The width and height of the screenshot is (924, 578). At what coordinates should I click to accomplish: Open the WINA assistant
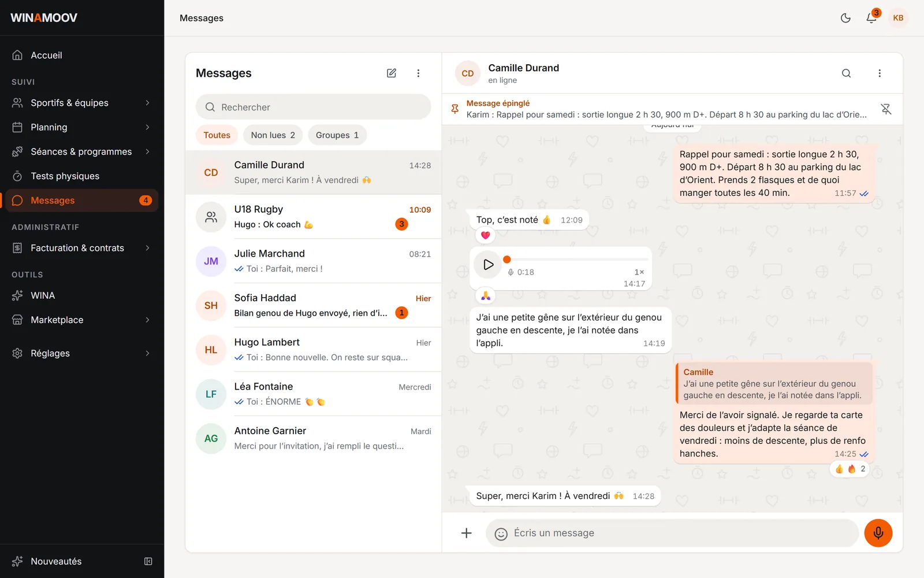pyautogui.click(x=82, y=295)
